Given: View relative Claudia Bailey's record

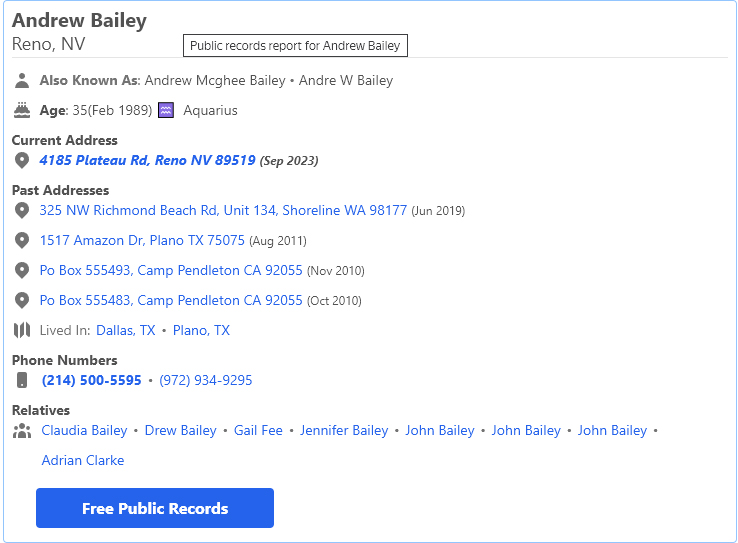Looking at the screenshot, I should tap(84, 430).
